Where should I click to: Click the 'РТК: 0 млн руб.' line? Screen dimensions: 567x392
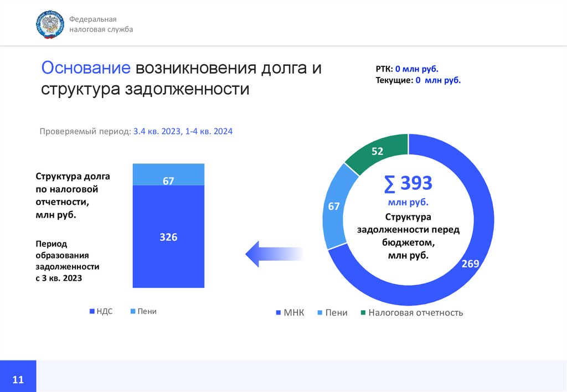[407, 69]
